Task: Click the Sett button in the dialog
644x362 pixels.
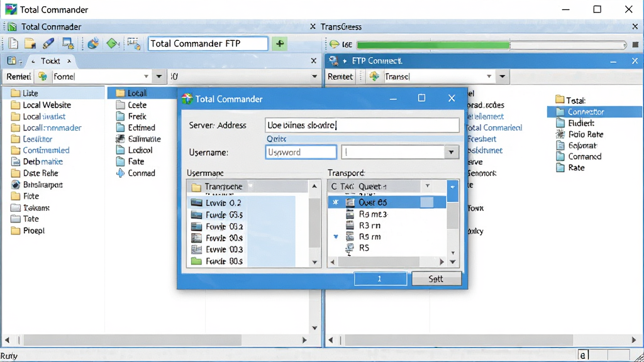Action: (436, 278)
